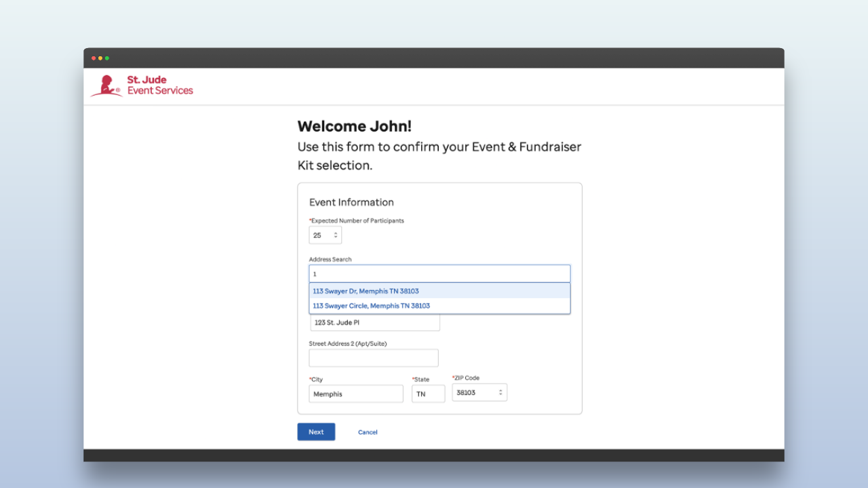Click the stepper arrows in participants field

click(335, 235)
